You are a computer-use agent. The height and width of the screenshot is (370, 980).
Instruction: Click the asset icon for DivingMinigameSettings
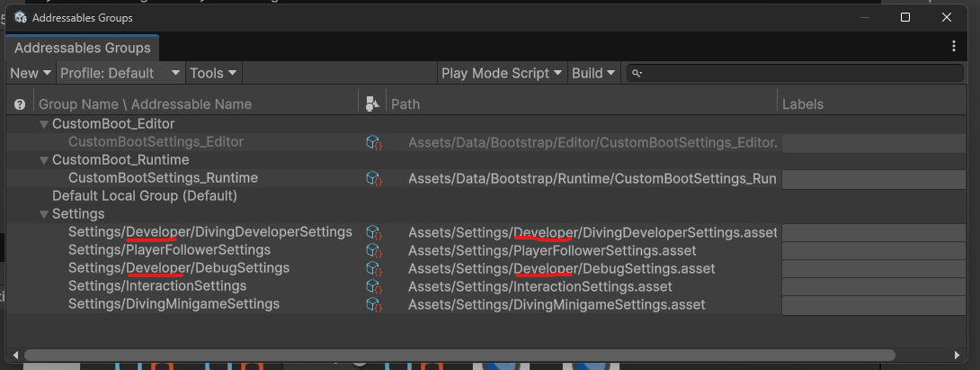(373, 304)
